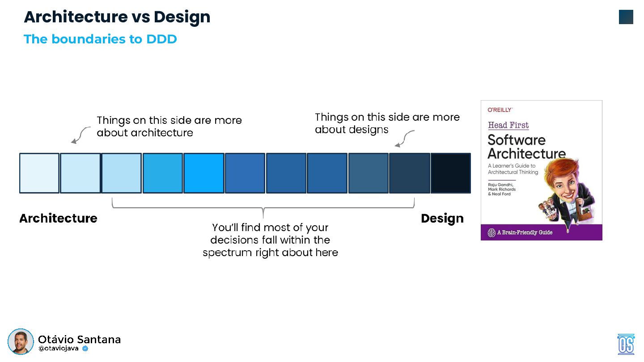Click the second pale blue square swatch

[x=80, y=173]
